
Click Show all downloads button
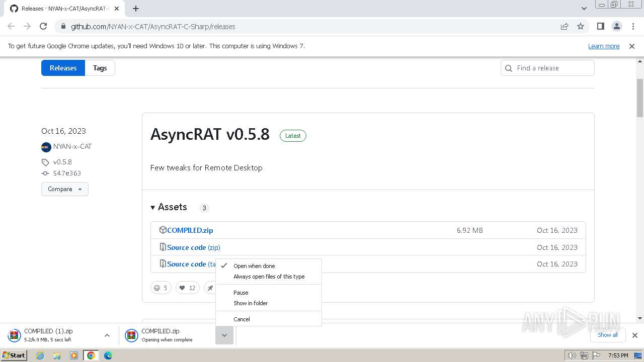(607, 335)
